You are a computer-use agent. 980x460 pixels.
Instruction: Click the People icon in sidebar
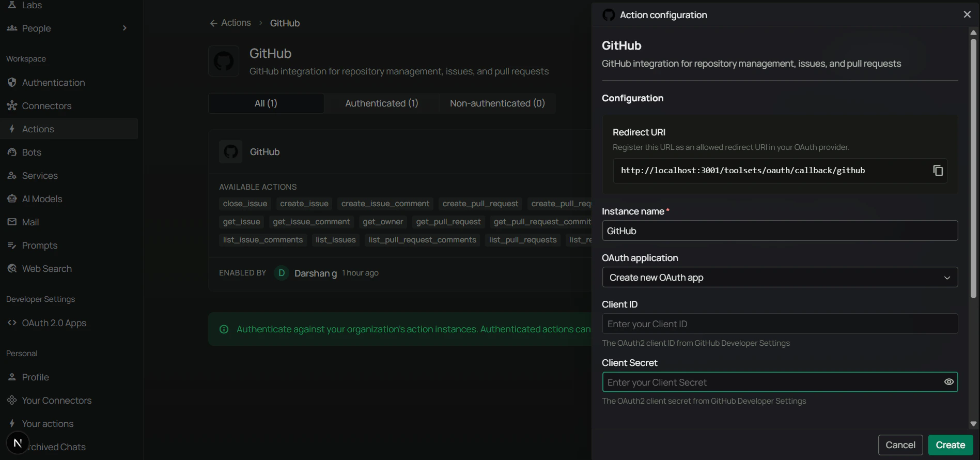coord(12,28)
